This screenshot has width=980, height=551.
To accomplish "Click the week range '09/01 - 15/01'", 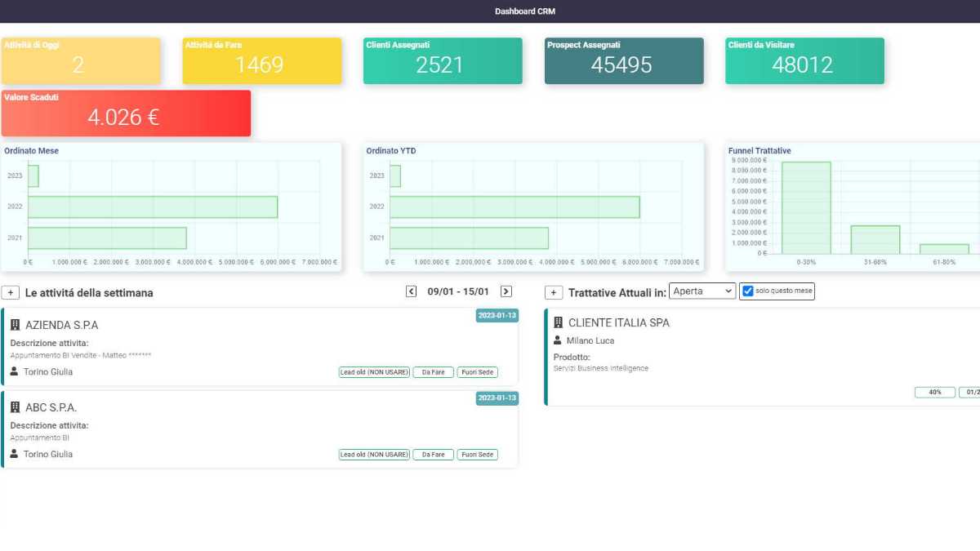I will pyautogui.click(x=458, y=291).
